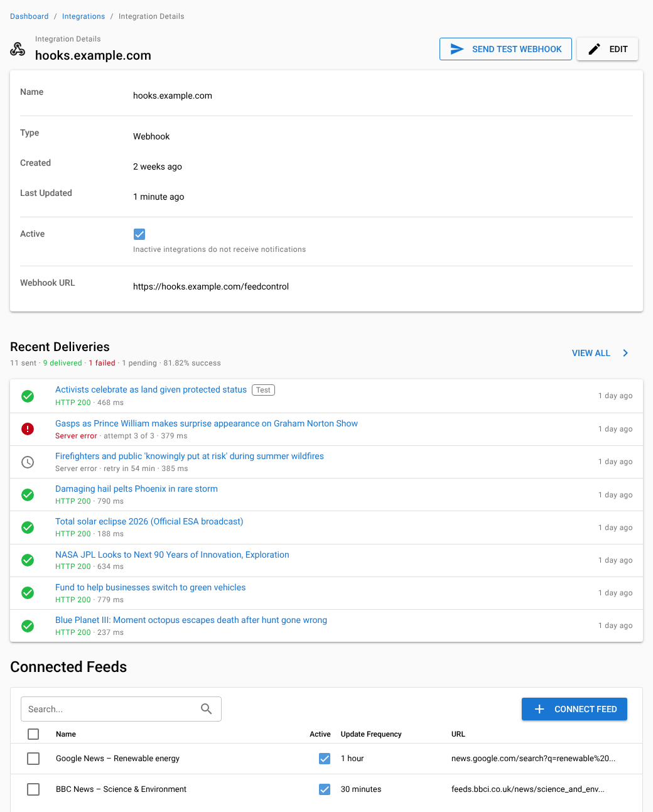The height and width of the screenshot is (812, 653).
Task: Click the Update Frequency column header
Action: pyautogui.click(x=371, y=734)
